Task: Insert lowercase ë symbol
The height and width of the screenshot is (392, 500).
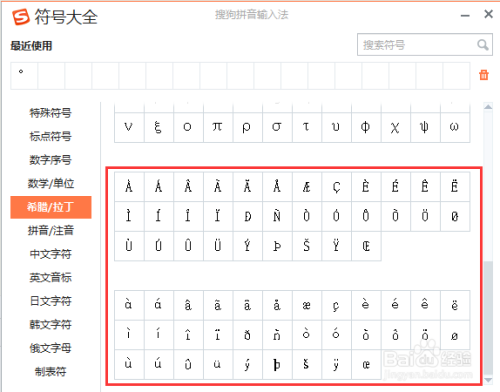Action: (x=455, y=305)
